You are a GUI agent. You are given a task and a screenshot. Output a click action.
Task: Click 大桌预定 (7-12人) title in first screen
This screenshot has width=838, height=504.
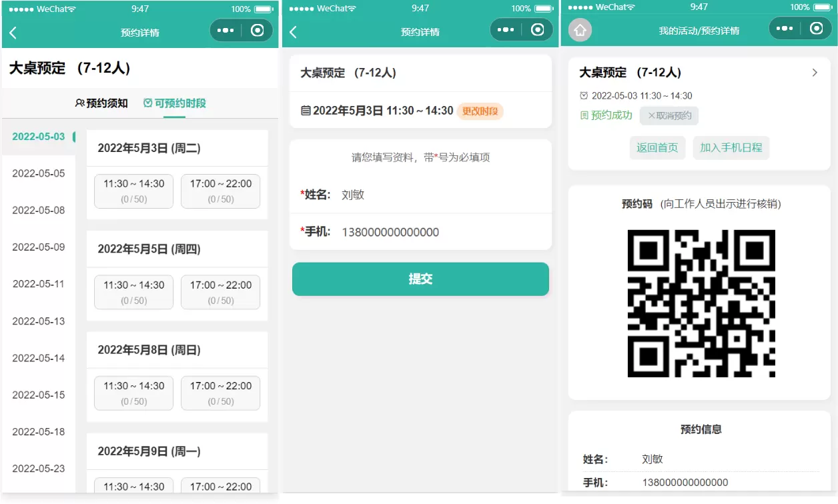[70, 68]
